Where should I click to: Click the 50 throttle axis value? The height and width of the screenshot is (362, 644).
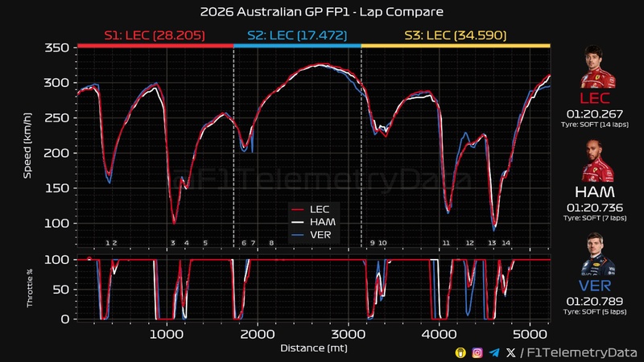62,290
